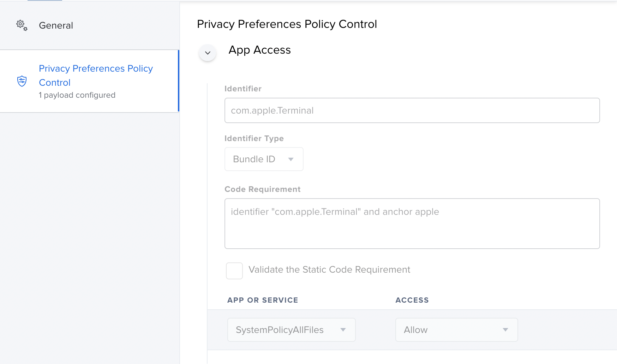Click the main Privacy Preferences Policy Control heading
Viewport: 617px width, 364px height.
tap(287, 24)
